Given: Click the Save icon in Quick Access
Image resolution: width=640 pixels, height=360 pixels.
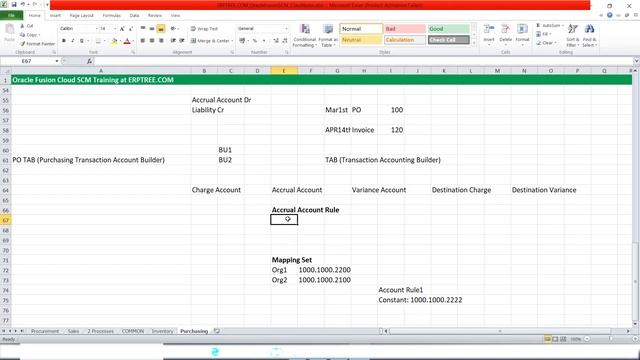Looking at the screenshot, I should tap(14, 4).
